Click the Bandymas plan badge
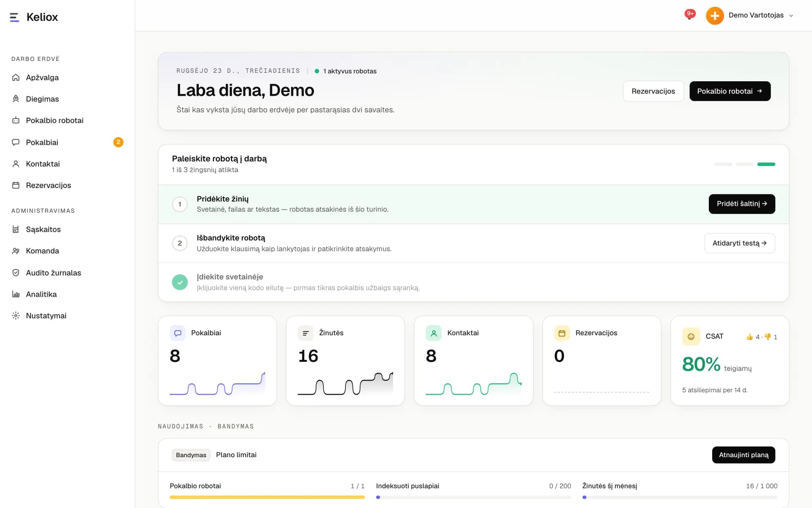Image resolution: width=812 pixels, height=508 pixels. click(191, 455)
